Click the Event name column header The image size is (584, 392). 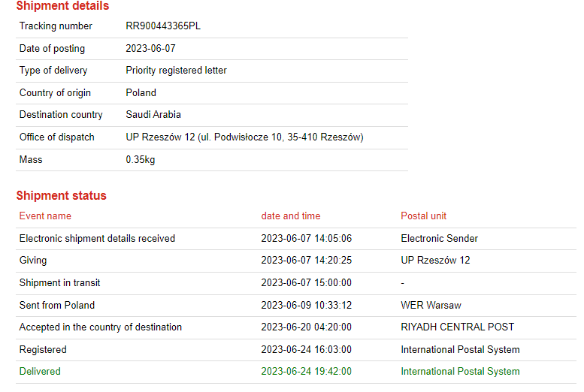tap(45, 216)
